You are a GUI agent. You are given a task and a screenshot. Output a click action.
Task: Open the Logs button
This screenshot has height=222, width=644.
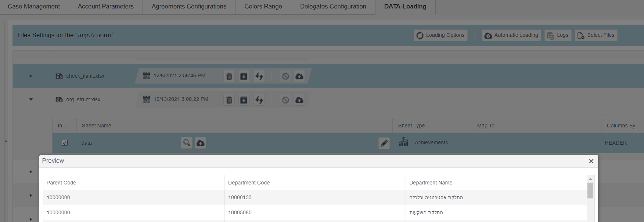pos(558,35)
